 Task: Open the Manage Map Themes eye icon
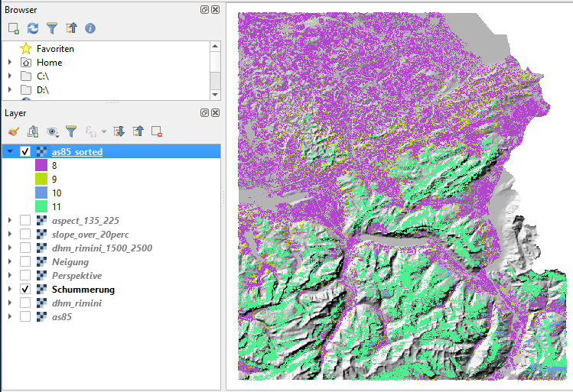[x=52, y=131]
